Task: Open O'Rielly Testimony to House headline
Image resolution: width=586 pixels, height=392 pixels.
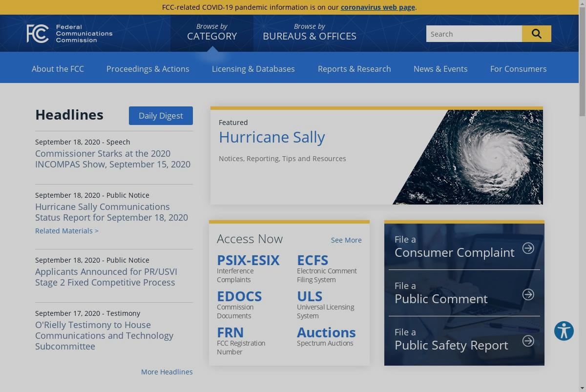Action: [x=104, y=335]
